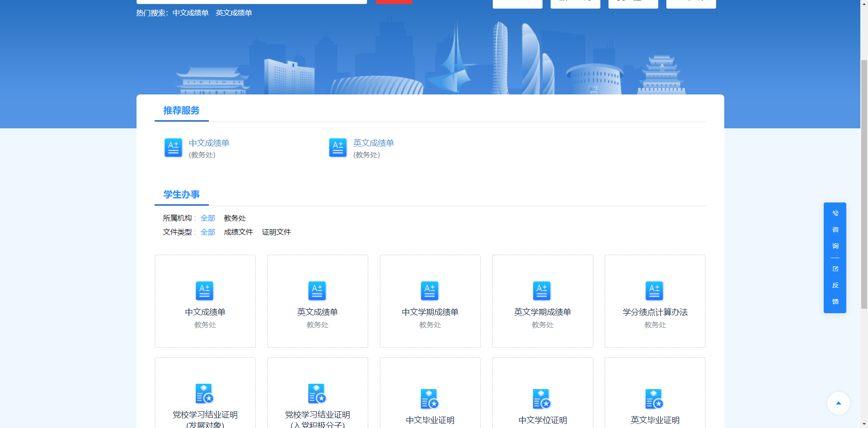Viewport: 868px width, 428px height.
Task: Click the 英文学期成绩单 card icon
Action: pos(542,291)
